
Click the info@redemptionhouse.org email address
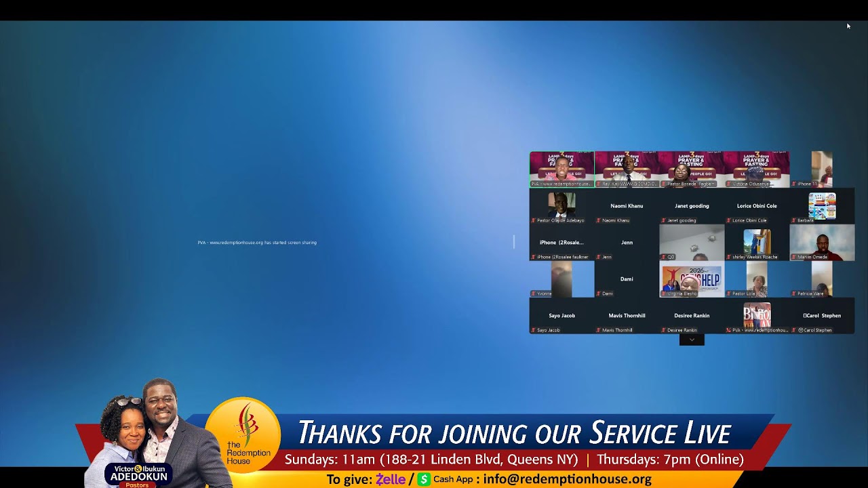pos(568,479)
